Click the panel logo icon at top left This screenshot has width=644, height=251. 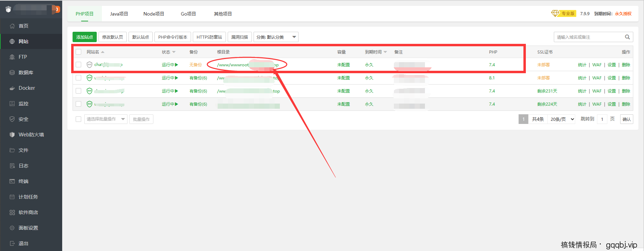8,9
